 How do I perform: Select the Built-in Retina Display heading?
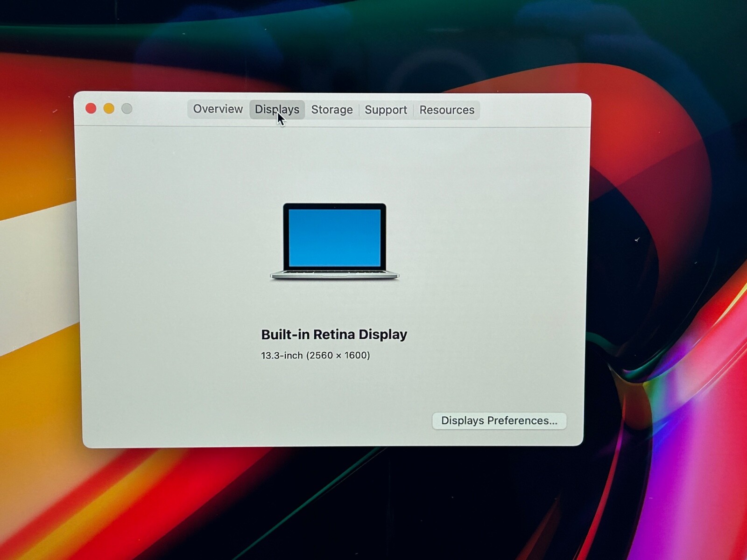pos(334,334)
